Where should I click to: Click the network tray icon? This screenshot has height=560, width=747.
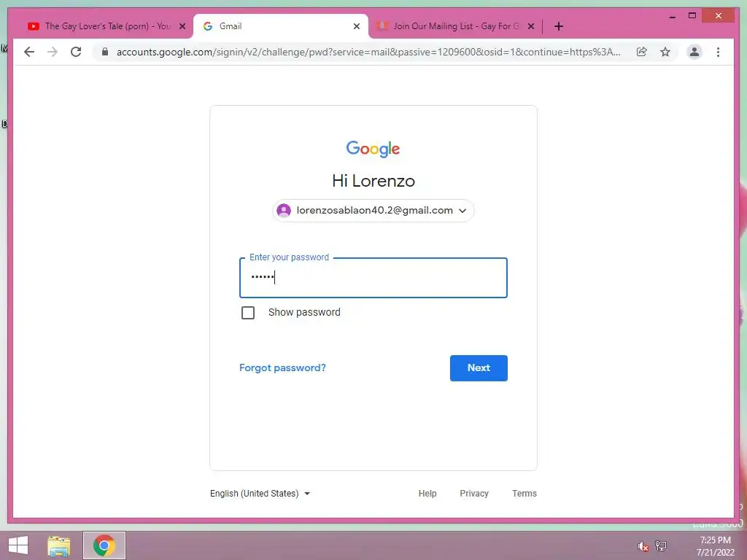tap(661, 545)
